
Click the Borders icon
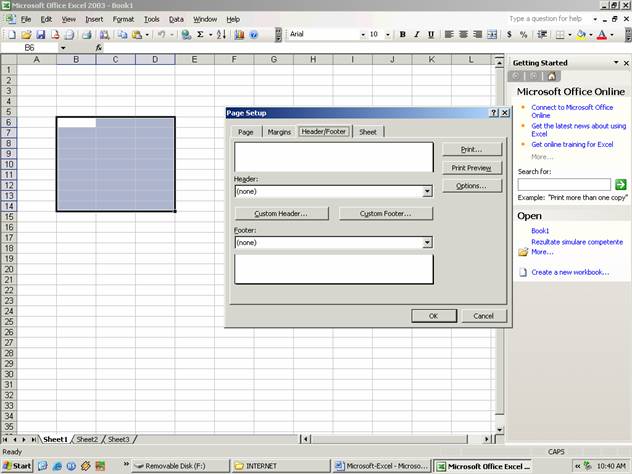(x=560, y=35)
